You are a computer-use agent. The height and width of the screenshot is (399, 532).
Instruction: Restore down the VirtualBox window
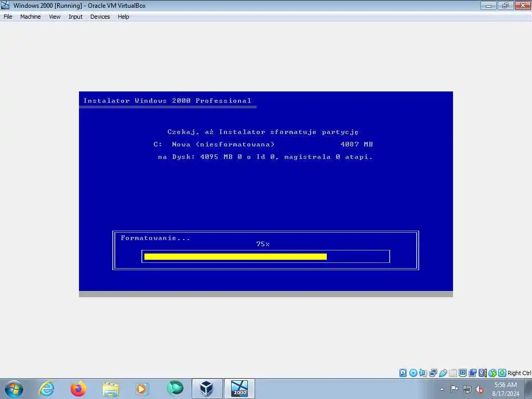505,6
